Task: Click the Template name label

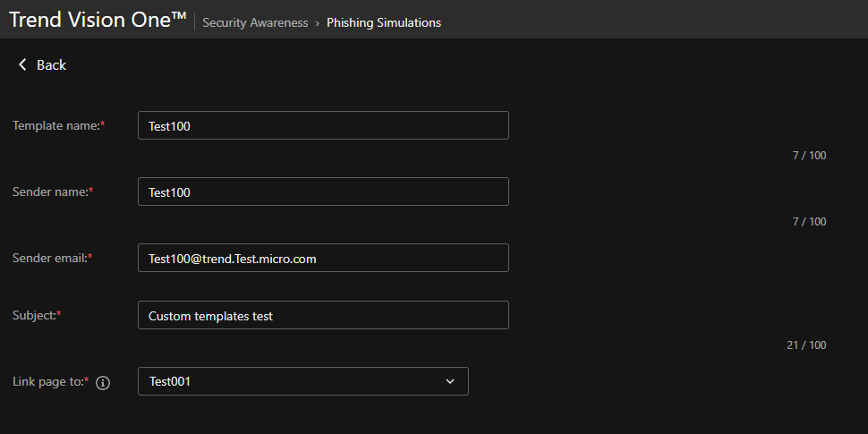Action: pos(55,126)
